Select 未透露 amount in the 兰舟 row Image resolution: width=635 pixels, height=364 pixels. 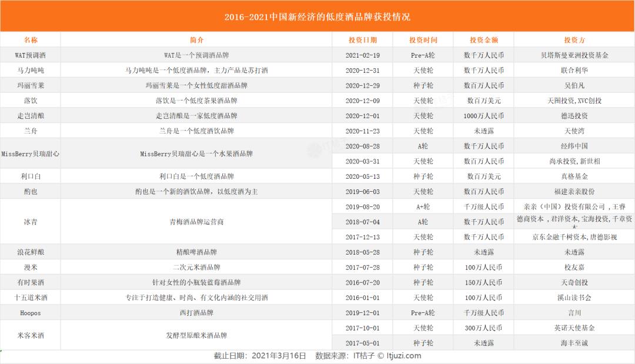pos(483,131)
